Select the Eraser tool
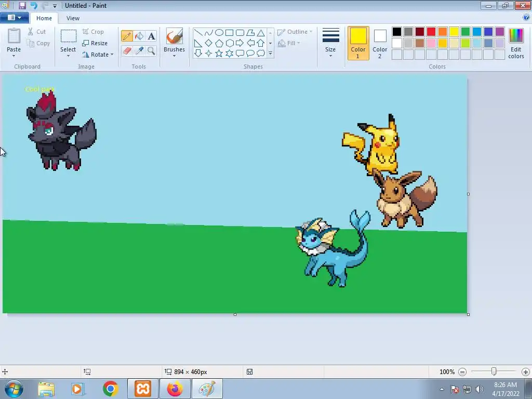Viewport: 532px width, 399px height. coord(127,51)
